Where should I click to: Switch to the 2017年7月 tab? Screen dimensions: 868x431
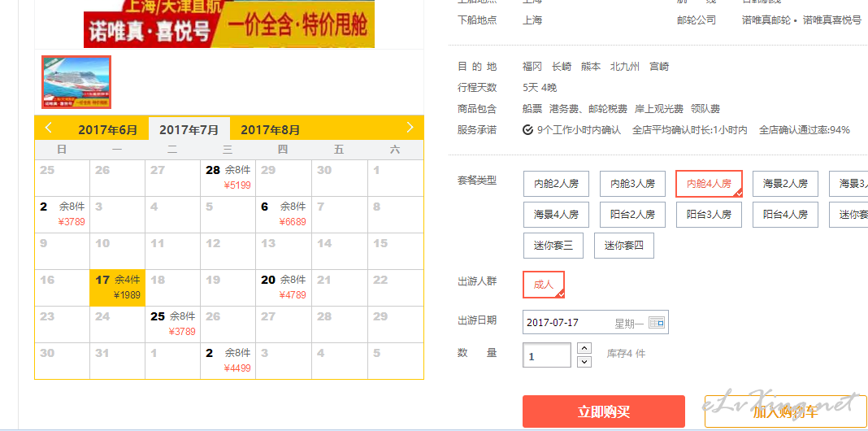[189, 130]
